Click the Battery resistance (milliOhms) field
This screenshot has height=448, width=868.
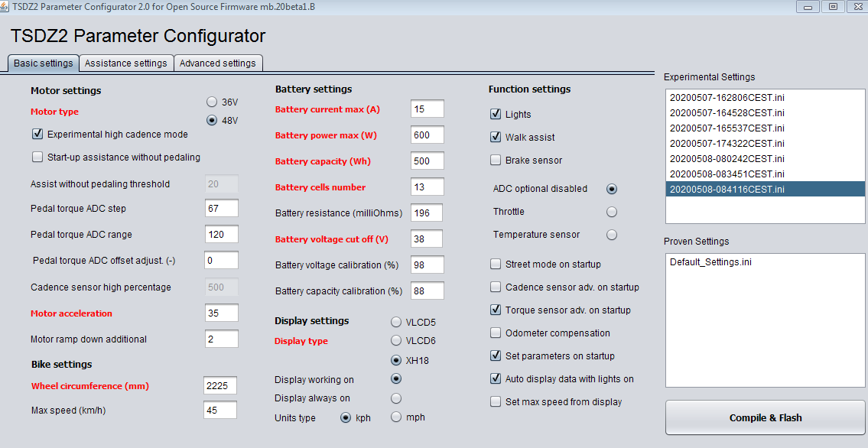[426, 213]
